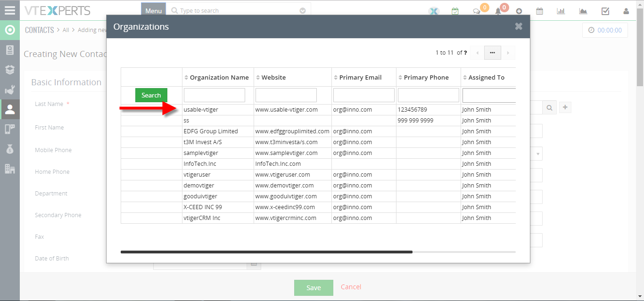The width and height of the screenshot is (644, 301).
Task: Select InfoTech.Inc organization
Action: pyautogui.click(x=200, y=164)
